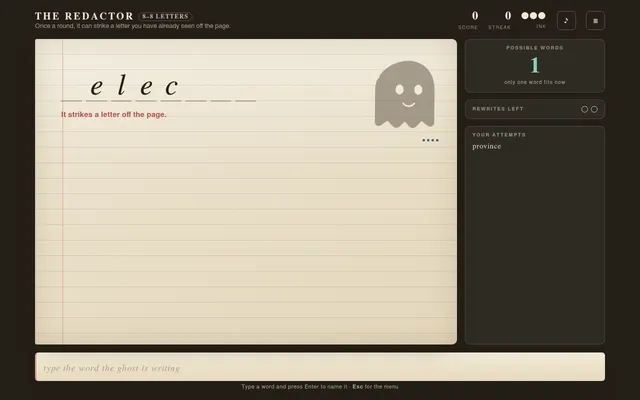This screenshot has height=400, width=640.
Task: Focus the word guess input field
Action: [320, 367]
